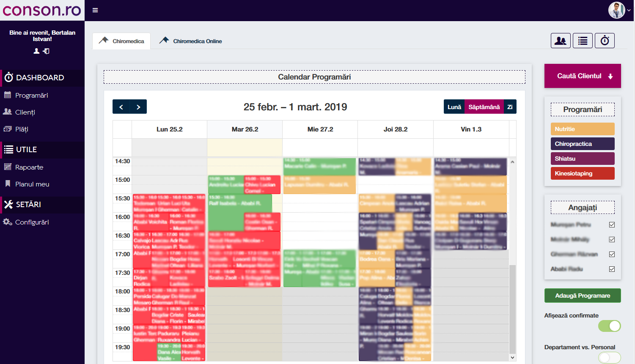Open the clients group icon button
The image size is (635, 364).
561,41
